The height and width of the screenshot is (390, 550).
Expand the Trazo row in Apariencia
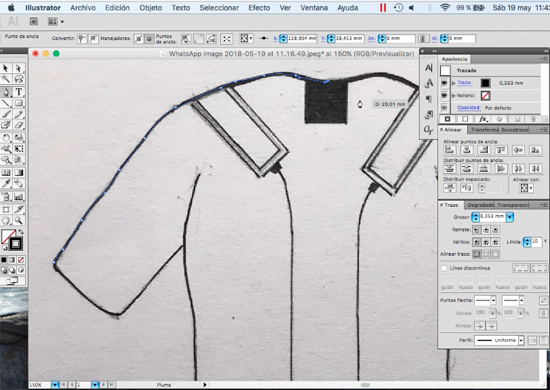click(x=454, y=83)
